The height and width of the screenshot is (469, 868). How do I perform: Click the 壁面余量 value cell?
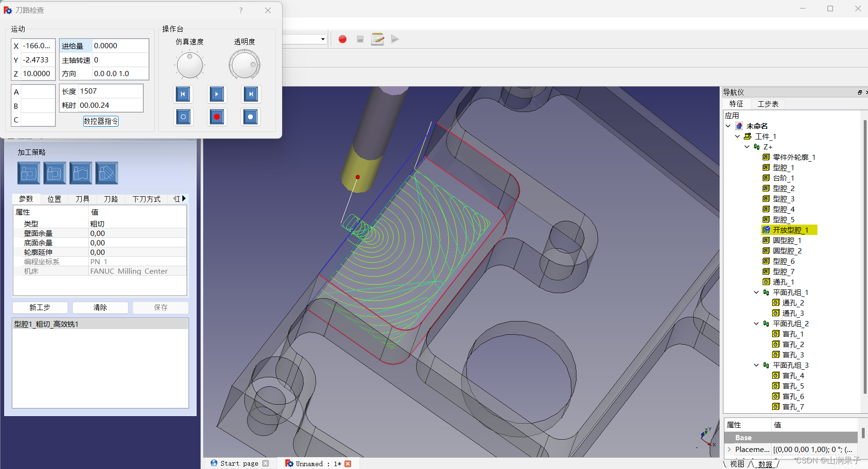point(137,233)
